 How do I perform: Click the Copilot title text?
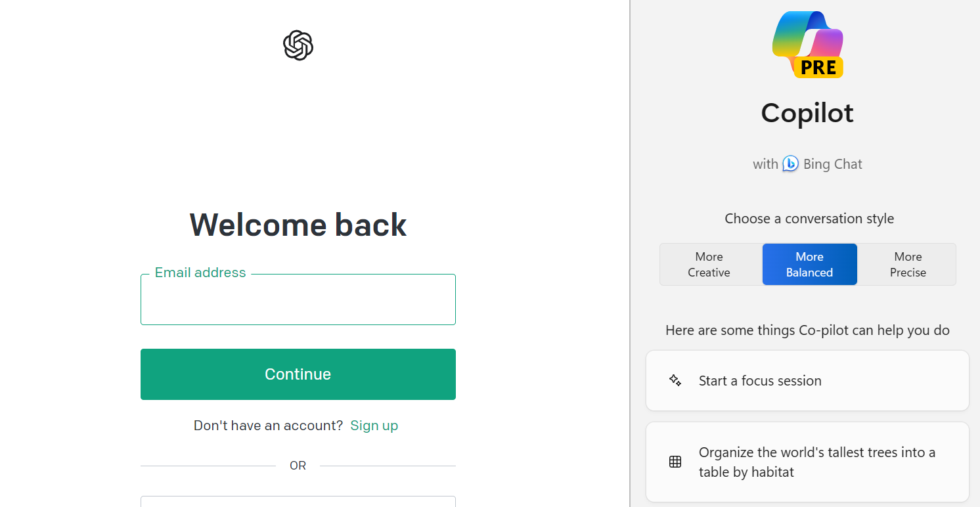(x=807, y=113)
